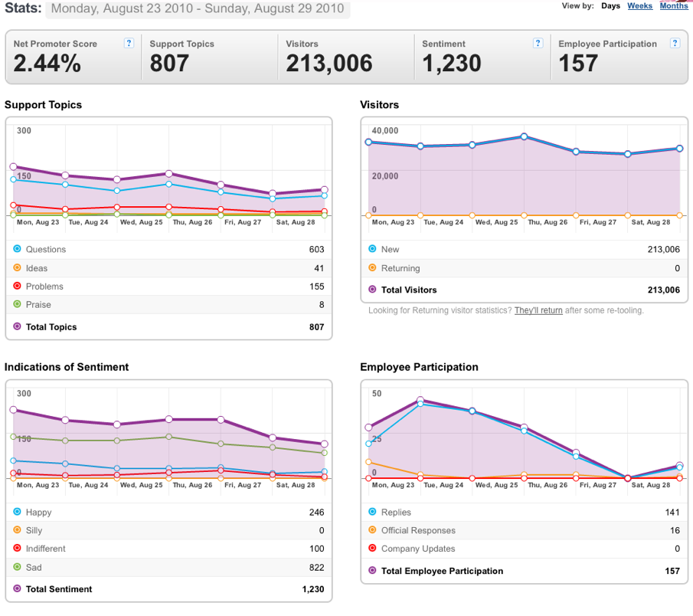Click Thu, Aug 26 peak on Visitors chart
This screenshot has width=693, height=616.
524,136
